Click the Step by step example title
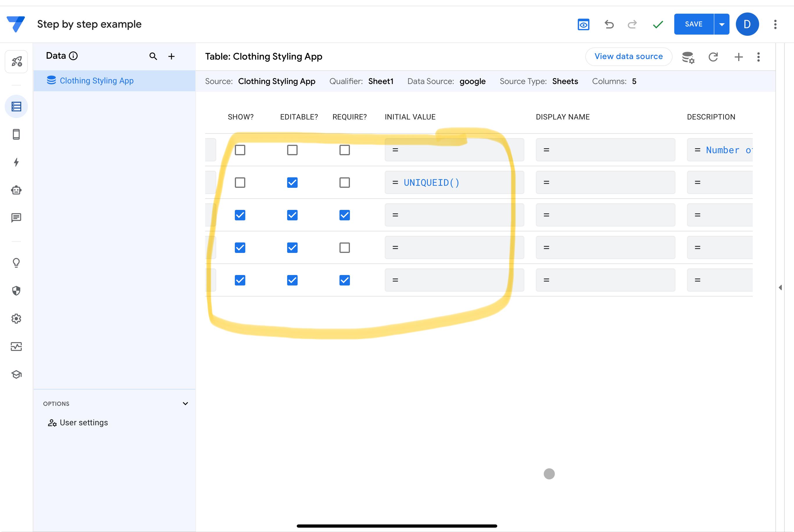Screen dimensions: 794x532 (x=89, y=24)
